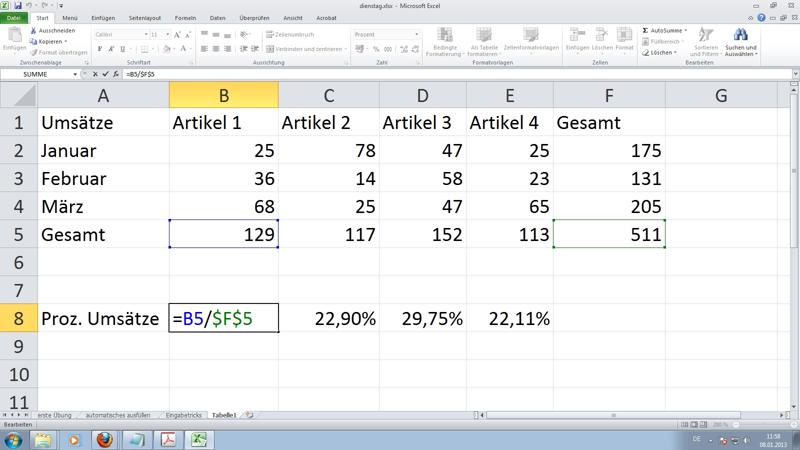Open Adobe Reader from the taskbar
The image size is (800, 450).
168,440
